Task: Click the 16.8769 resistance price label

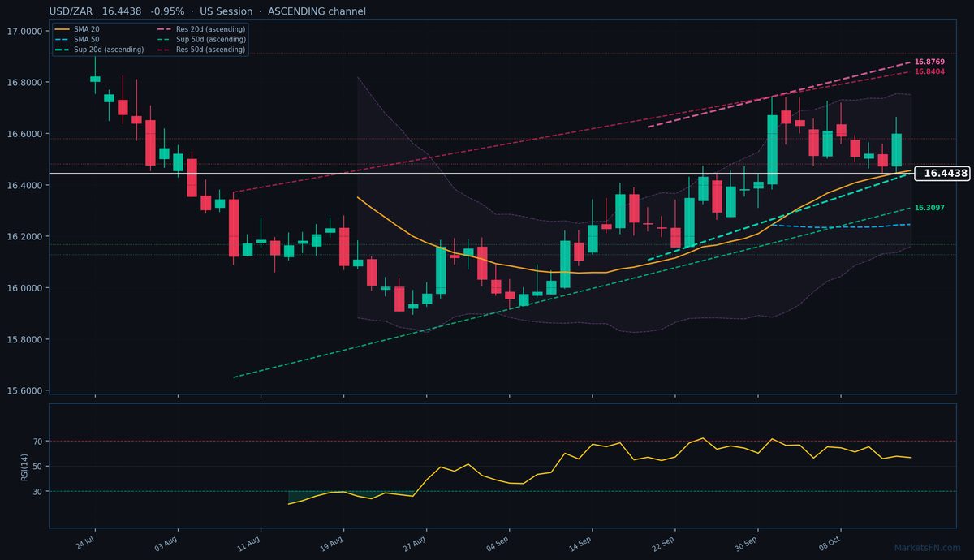Action: pyautogui.click(x=929, y=62)
